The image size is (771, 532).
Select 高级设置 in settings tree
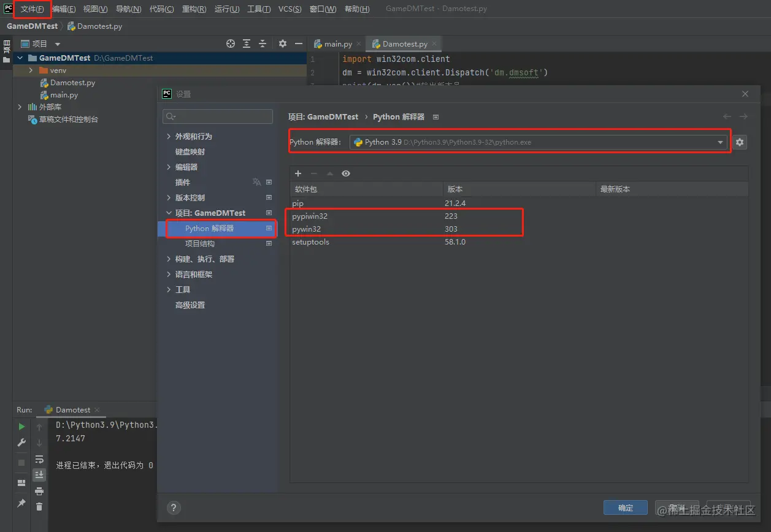click(190, 305)
